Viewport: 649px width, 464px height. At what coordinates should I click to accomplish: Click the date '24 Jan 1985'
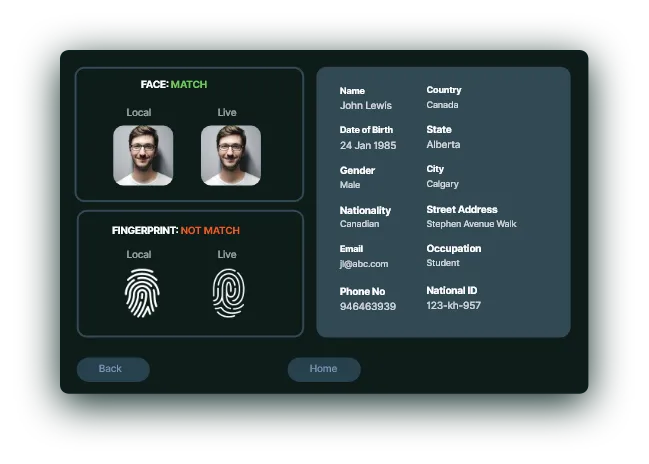tap(368, 145)
